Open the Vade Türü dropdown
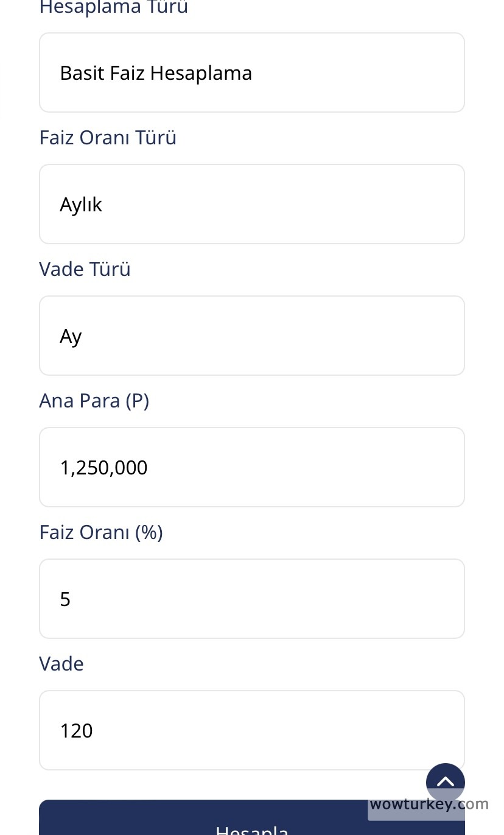 click(251, 336)
